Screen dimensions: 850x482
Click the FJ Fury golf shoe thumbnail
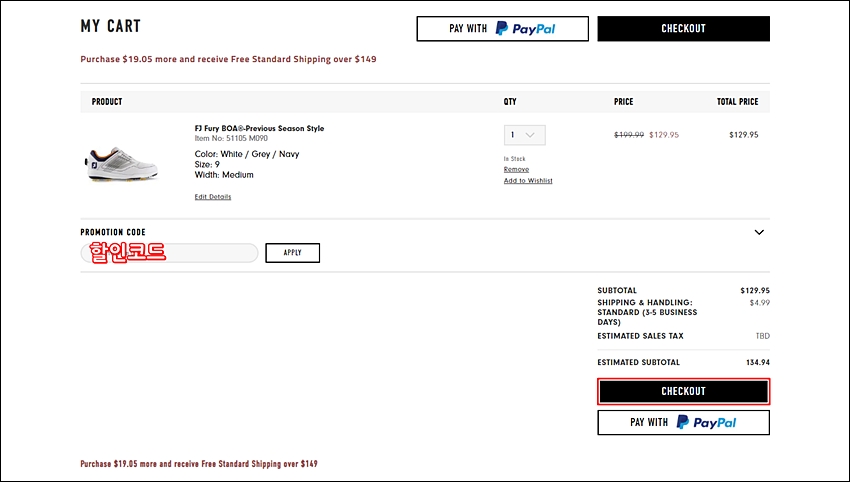pos(122,164)
